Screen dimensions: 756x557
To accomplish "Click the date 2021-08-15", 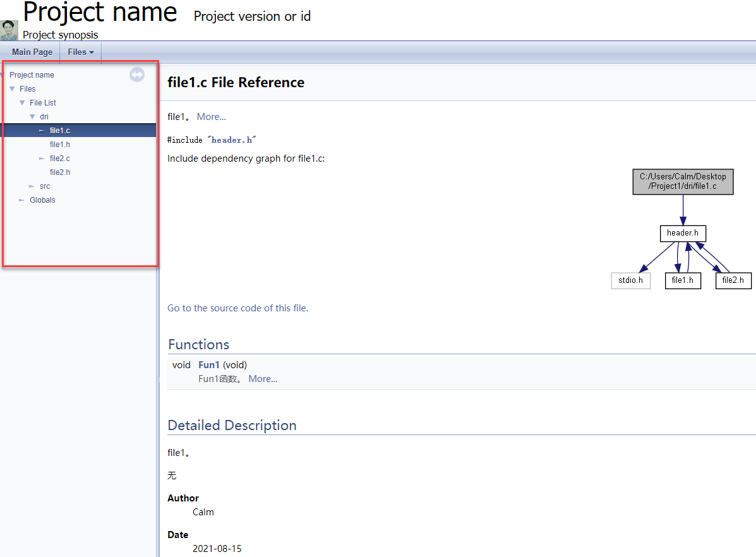I will click(x=217, y=549).
